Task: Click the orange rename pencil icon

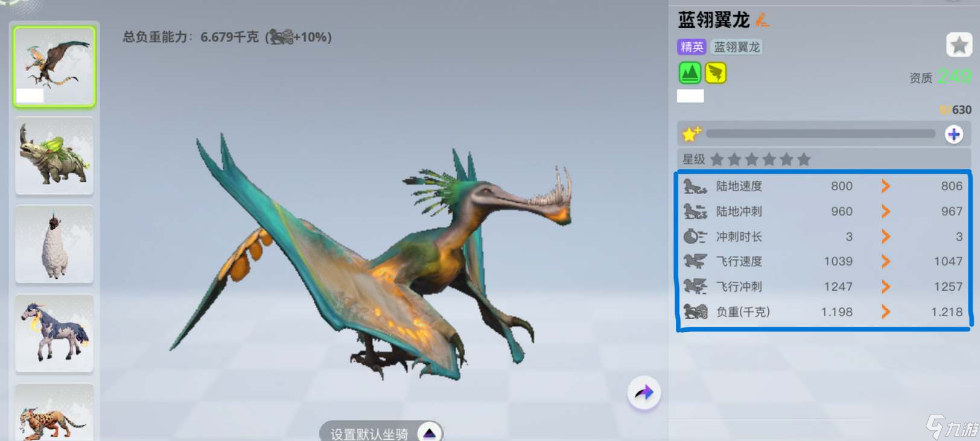Action: [763, 20]
